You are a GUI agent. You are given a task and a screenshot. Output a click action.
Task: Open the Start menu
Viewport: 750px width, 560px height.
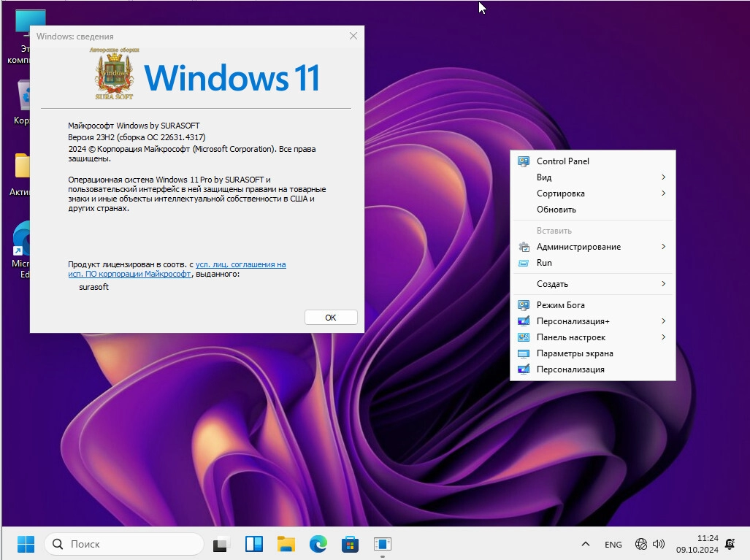pyautogui.click(x=26, y=544)
